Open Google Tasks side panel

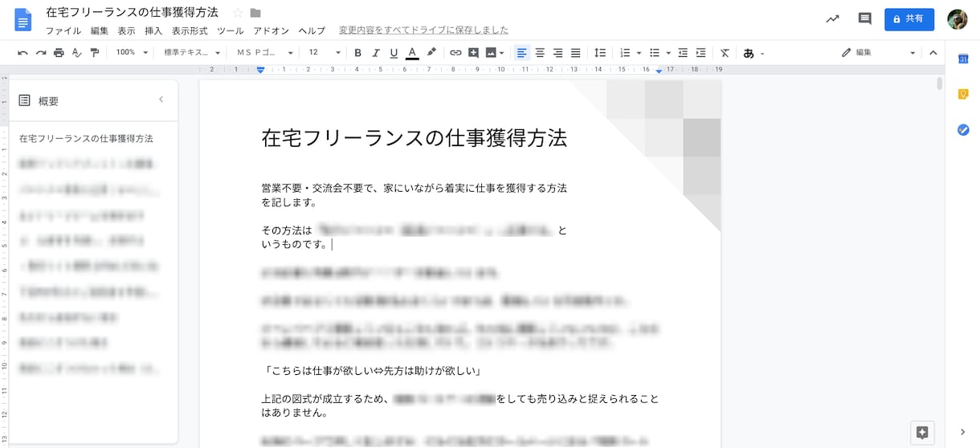963,130
